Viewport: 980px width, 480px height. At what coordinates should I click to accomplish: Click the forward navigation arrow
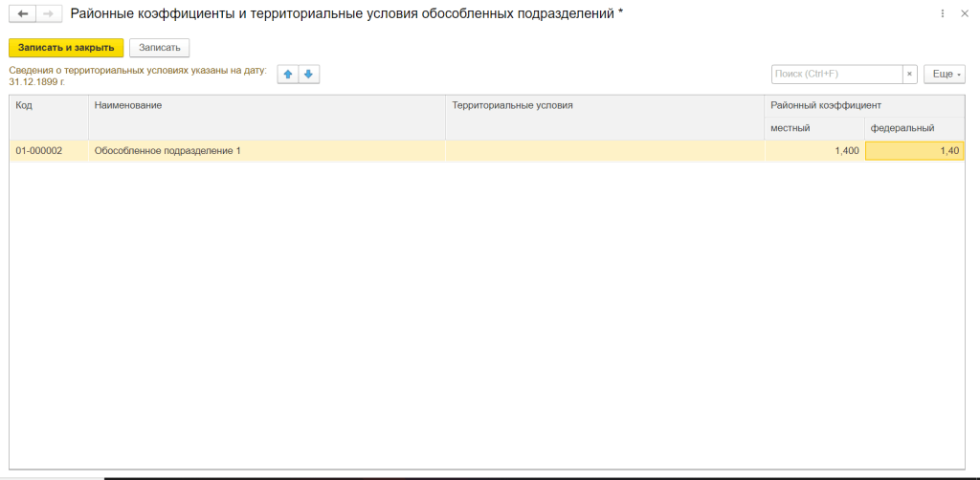point(48,14)
